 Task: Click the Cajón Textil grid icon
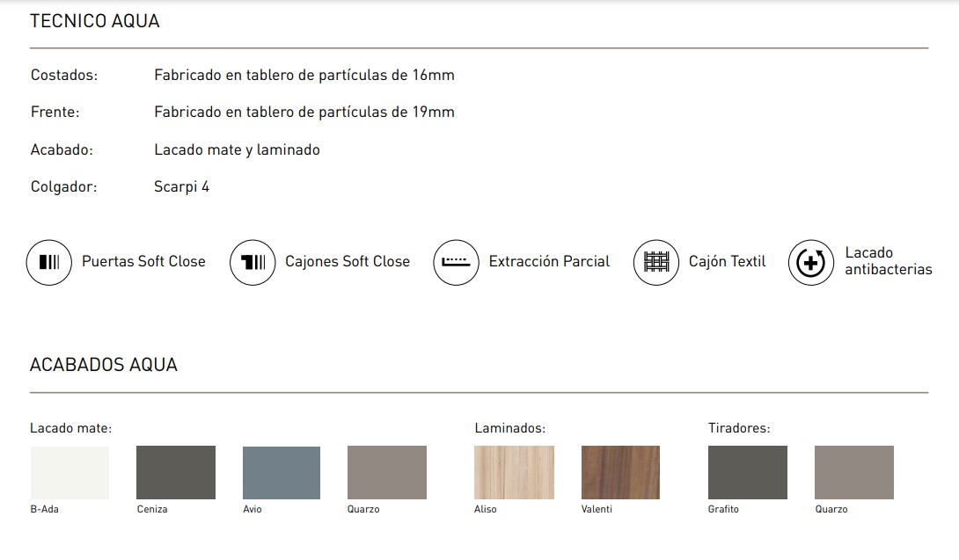656,262
